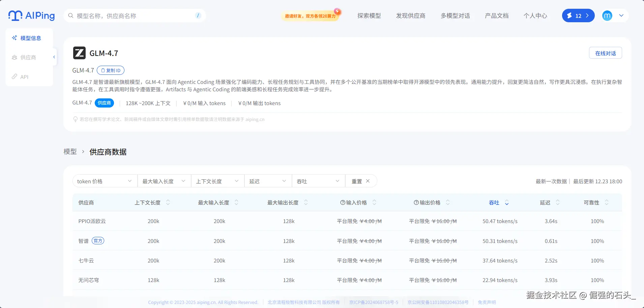Screen dimensions: 644x308
Task: Open 个人中心 in top navigation
Action: click(x=535, y=16)
